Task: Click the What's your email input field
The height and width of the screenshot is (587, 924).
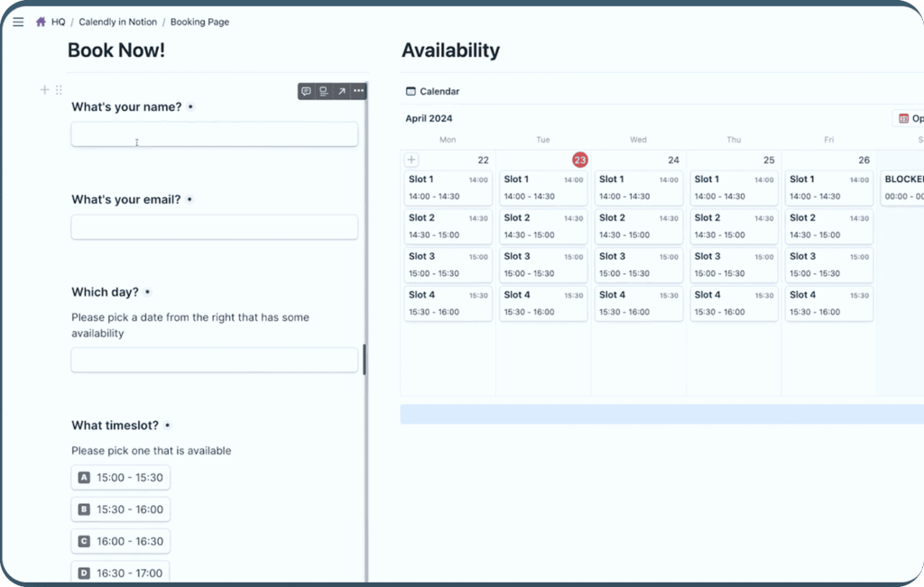Action: coord(215,226)
